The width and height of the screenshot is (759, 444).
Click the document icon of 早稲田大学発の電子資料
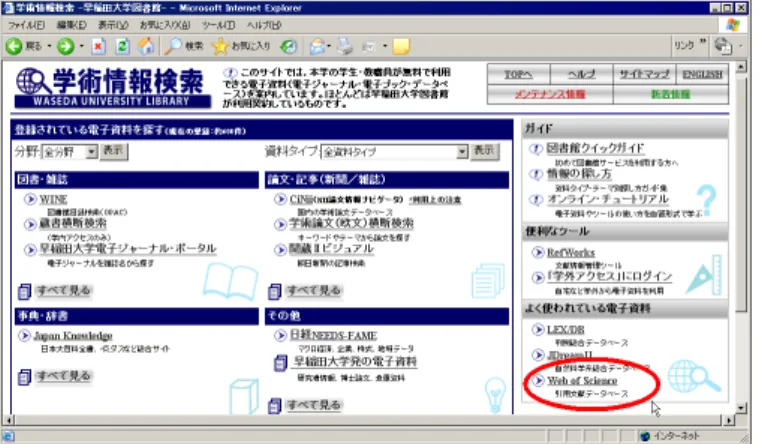click(281, 362)
